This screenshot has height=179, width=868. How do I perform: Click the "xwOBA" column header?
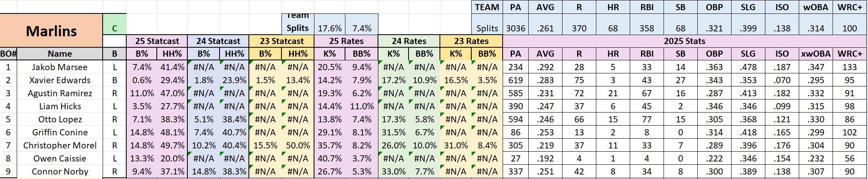click(x=815, y=54)
